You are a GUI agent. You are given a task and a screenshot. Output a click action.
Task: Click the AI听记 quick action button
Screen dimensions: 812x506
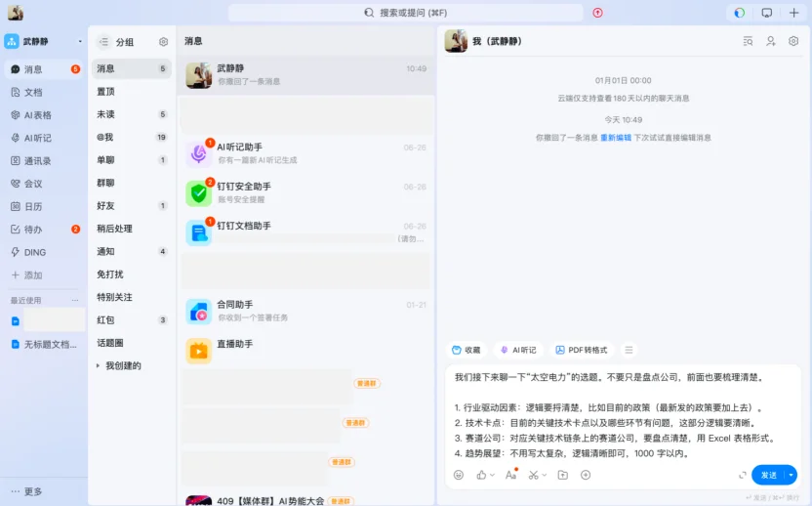coord(518,350)
